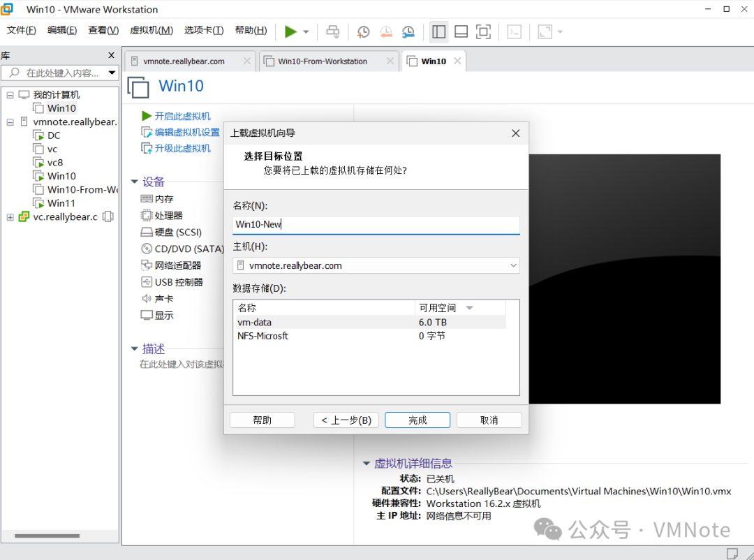Close the Win10-From-Workstation tab

[x=390, y=61]
